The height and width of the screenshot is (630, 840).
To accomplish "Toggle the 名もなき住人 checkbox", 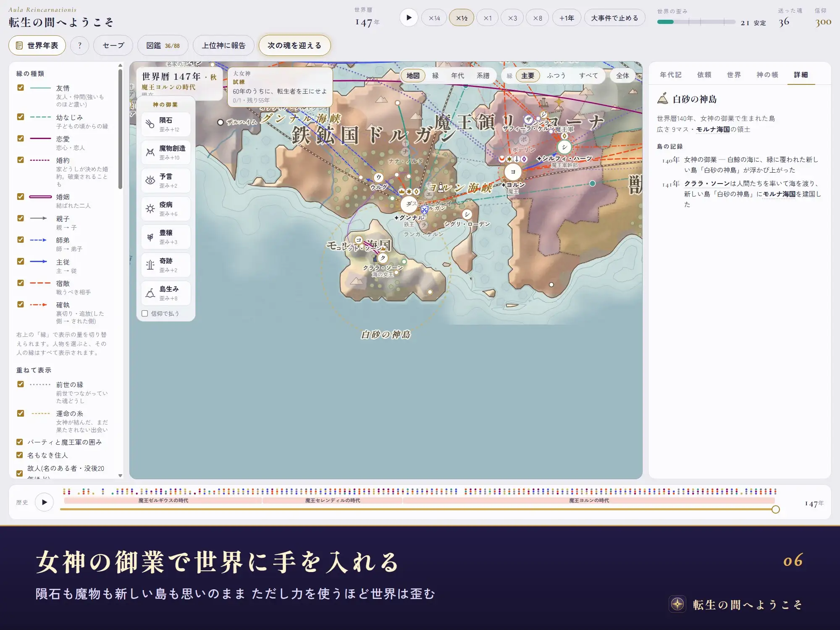I will (19, 455).
